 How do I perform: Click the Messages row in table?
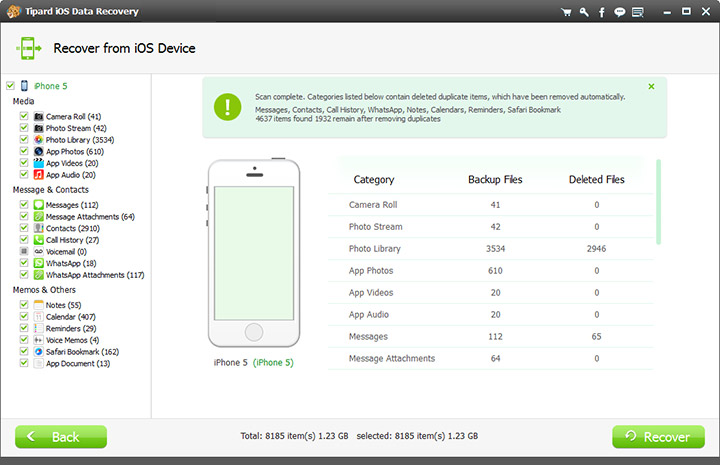(x=490, y=336)
